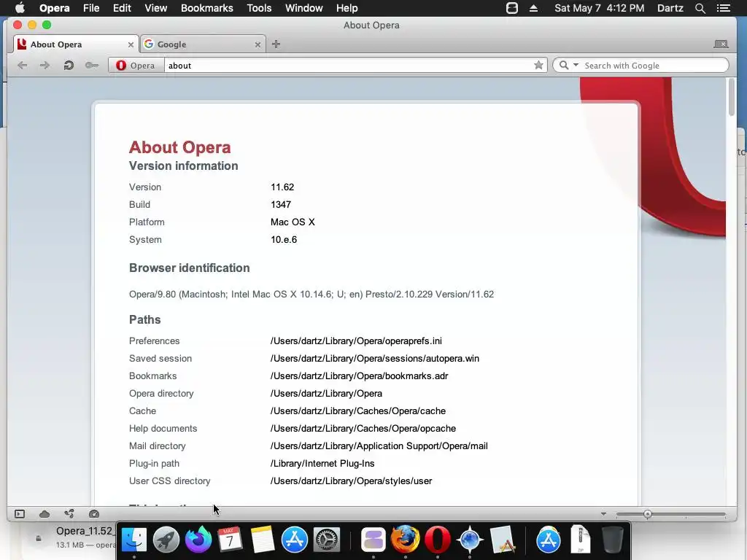
Task: Click the Saved session path autopera.win
Action: tap(375, 359)
